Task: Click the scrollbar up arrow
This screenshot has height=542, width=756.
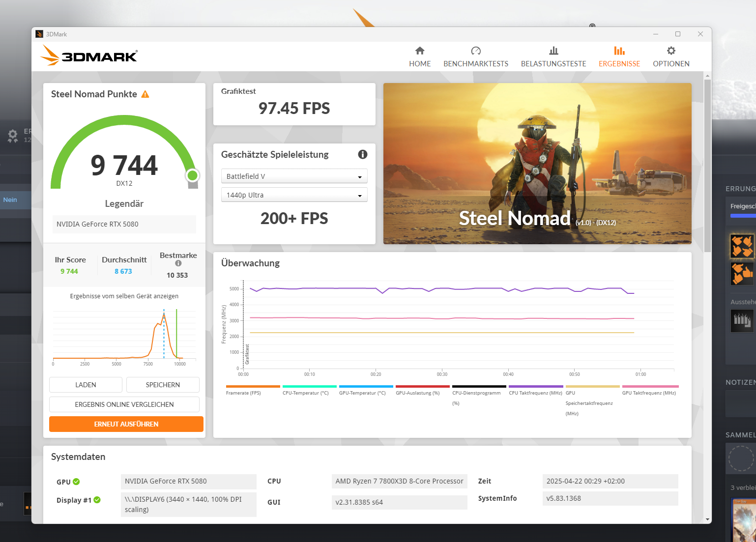Action: [707, 76]
